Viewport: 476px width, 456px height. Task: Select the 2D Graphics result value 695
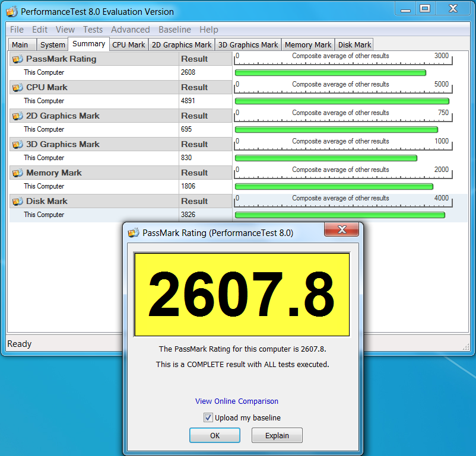(186, 129)
